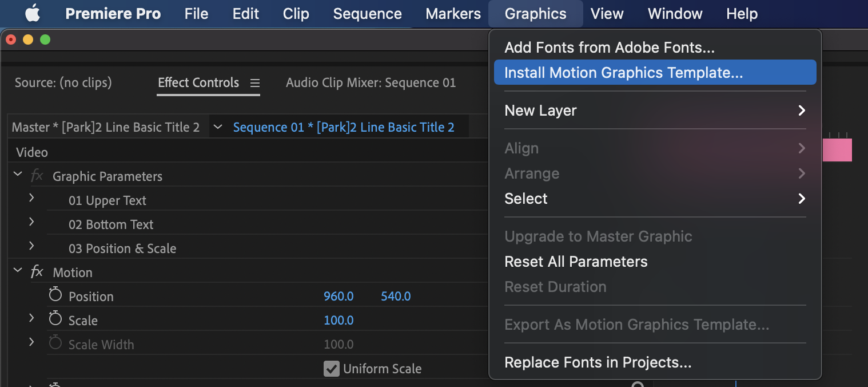Click the Scale value 100.0 in blue
This screenshot has height=387, width=868.
339,321
